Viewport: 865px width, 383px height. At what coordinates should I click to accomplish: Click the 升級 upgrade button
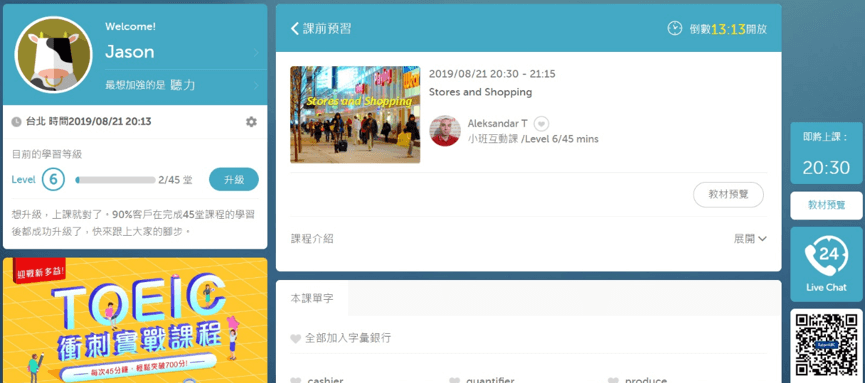(x=234, y=179)
